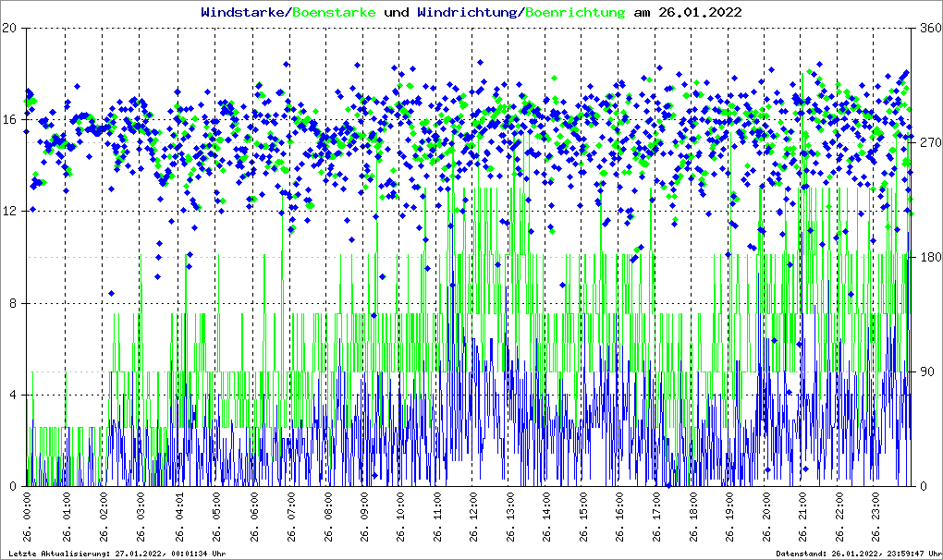Viewport: 943px width, 560px height.
Task: Click the 180 label on right axis
Action: point(926,257)
